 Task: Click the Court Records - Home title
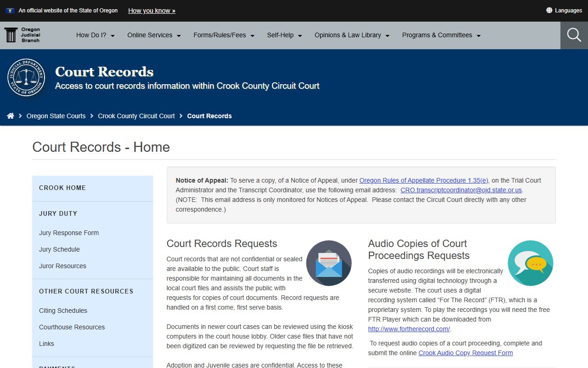[x=101, y=147]
